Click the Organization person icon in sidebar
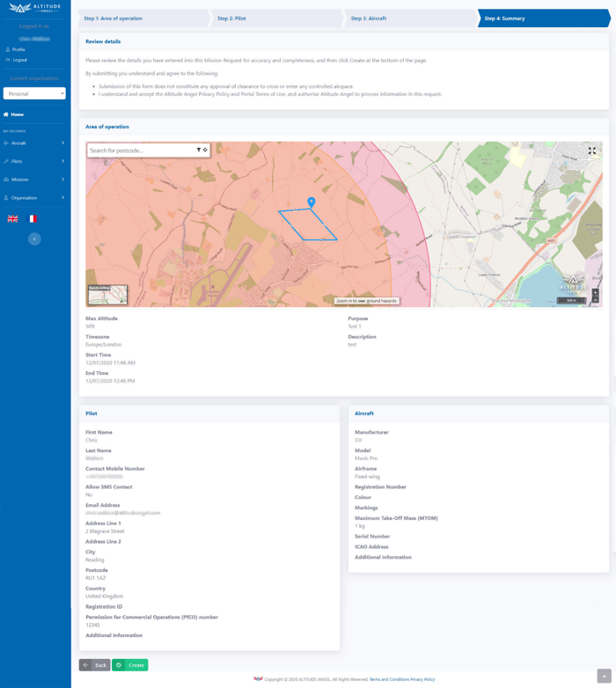The width and height of the screenshot is (616, 688). [x=6, y=198]
